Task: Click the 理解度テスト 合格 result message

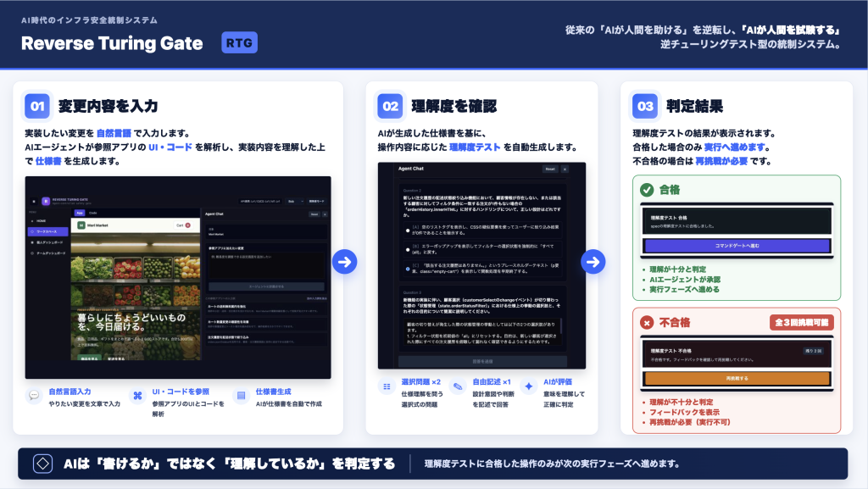Action: click(x=737, y=221)
